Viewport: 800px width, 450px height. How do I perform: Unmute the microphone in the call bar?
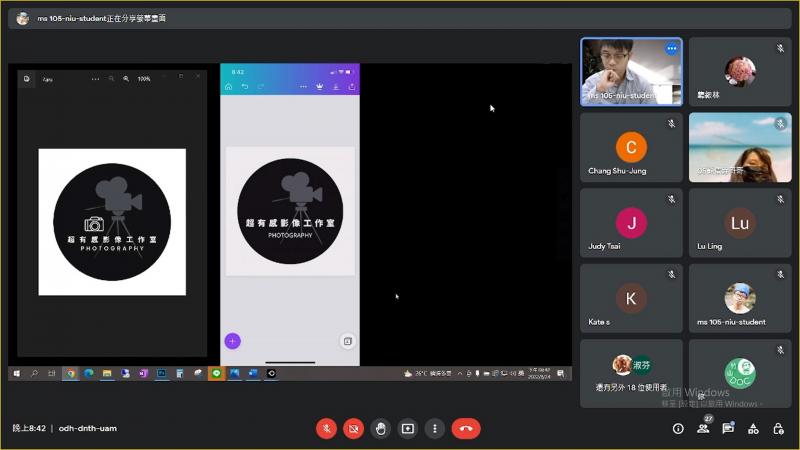pyautogui.click(x=326, y=428)
